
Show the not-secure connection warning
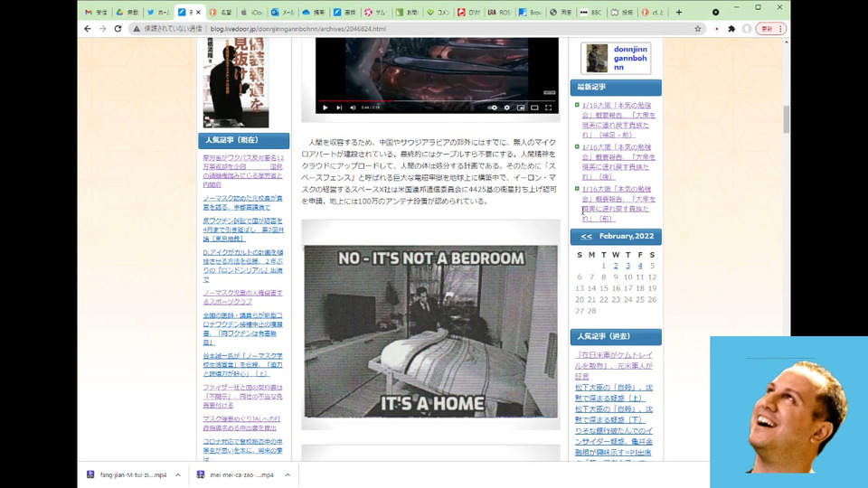click(167, 29)
